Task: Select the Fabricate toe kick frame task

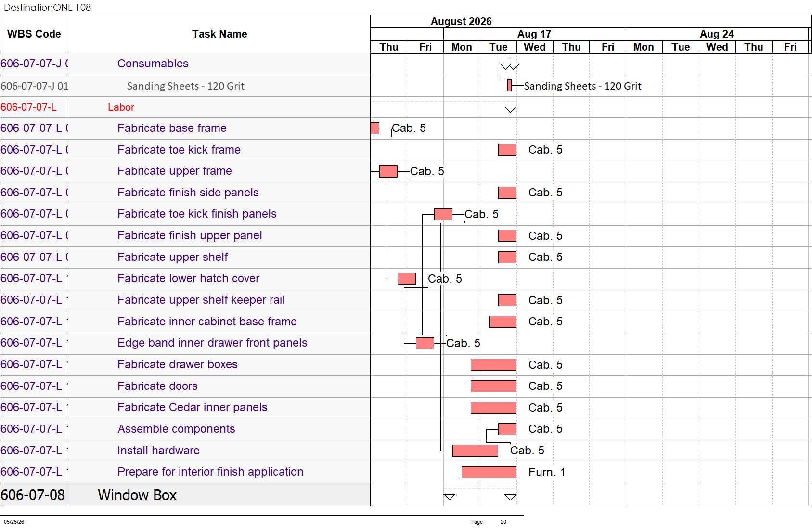Action: coord(179,150)
